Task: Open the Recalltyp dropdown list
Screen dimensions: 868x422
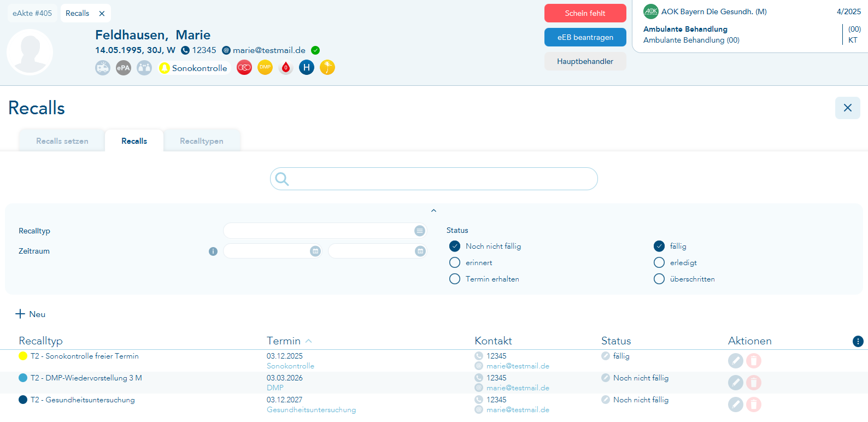Action: (420, 231)
